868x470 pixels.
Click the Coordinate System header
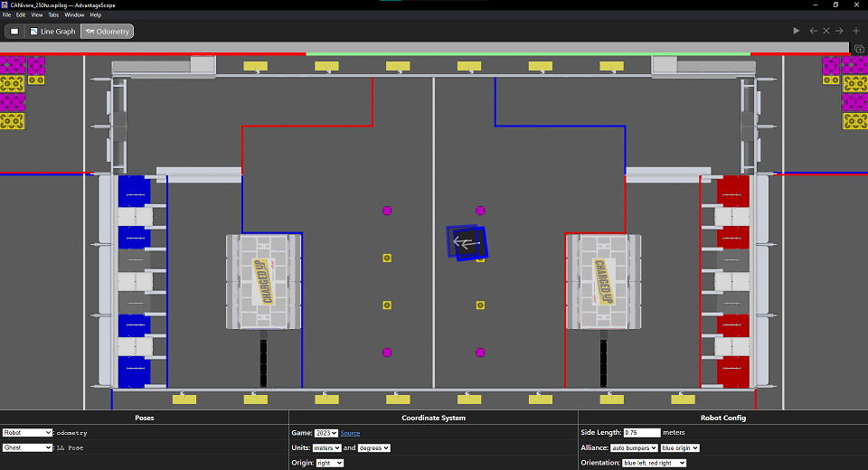433,418
